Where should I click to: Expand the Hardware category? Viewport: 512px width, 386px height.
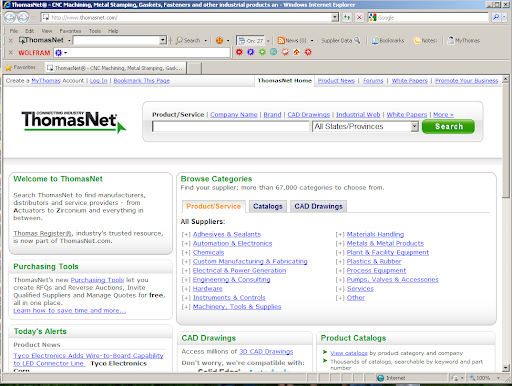click(x=186, y=288)
